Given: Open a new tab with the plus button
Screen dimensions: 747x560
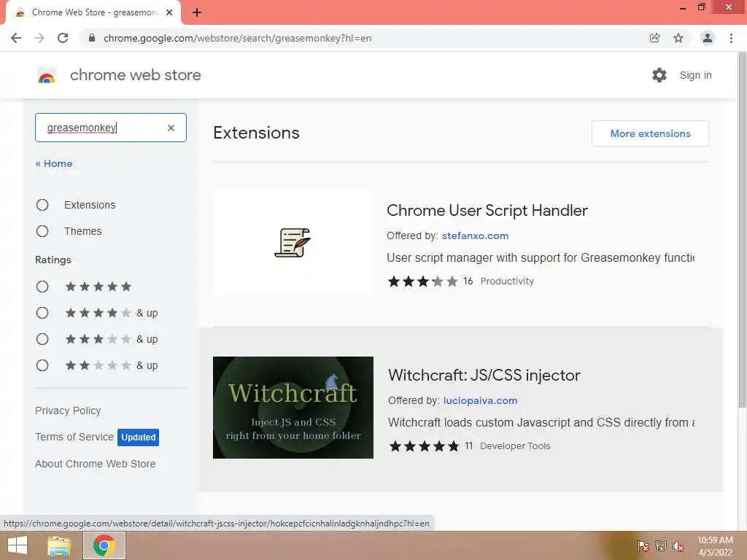Looking at the screenshot, I should pos(197,12).
